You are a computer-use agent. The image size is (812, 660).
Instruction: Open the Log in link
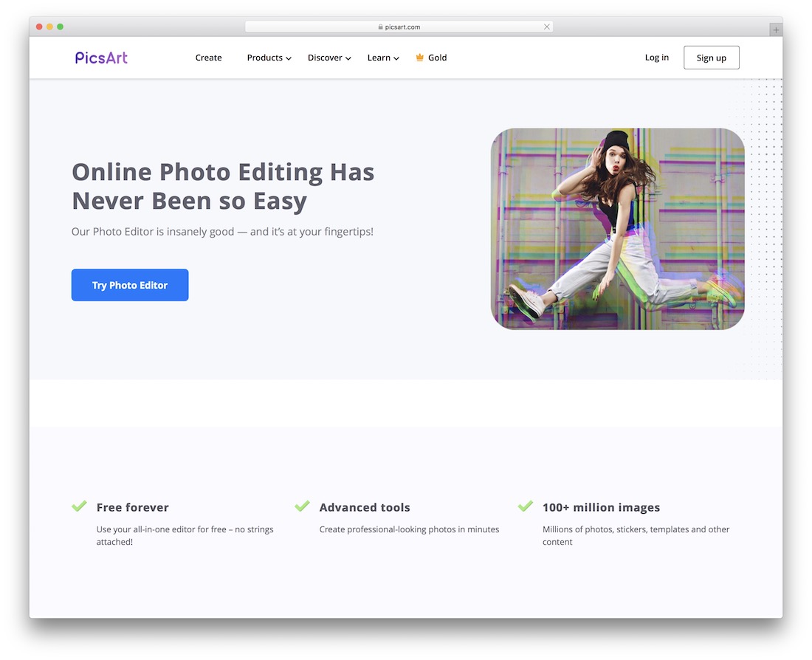657,58
